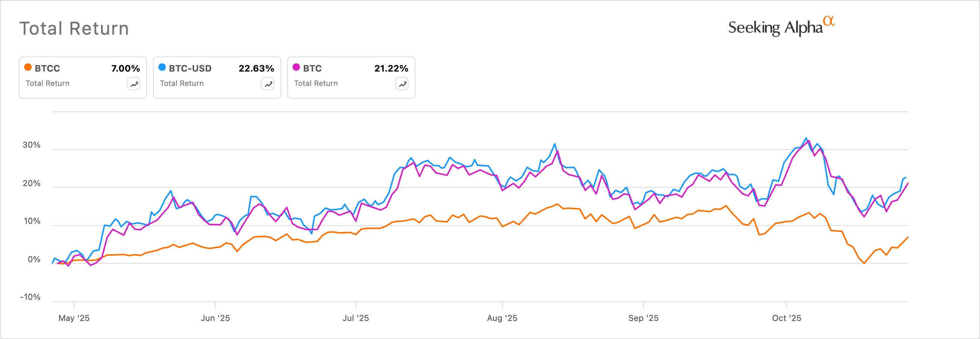Click the 30% y-axis label

[31, 145]
